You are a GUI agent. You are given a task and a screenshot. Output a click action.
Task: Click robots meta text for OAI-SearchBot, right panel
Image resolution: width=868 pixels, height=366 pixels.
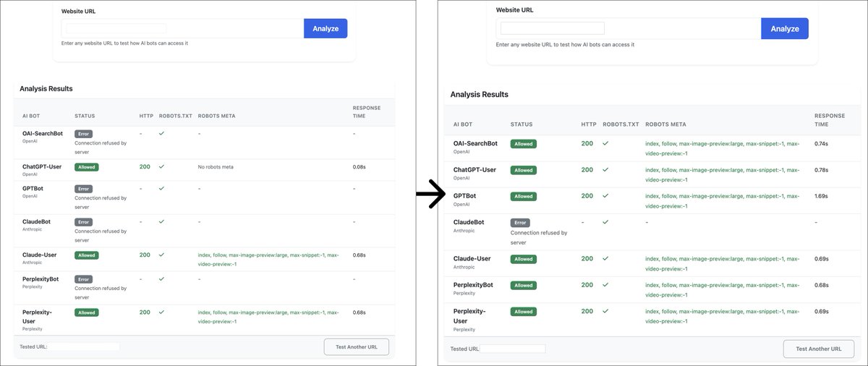[x=722, y=148]
